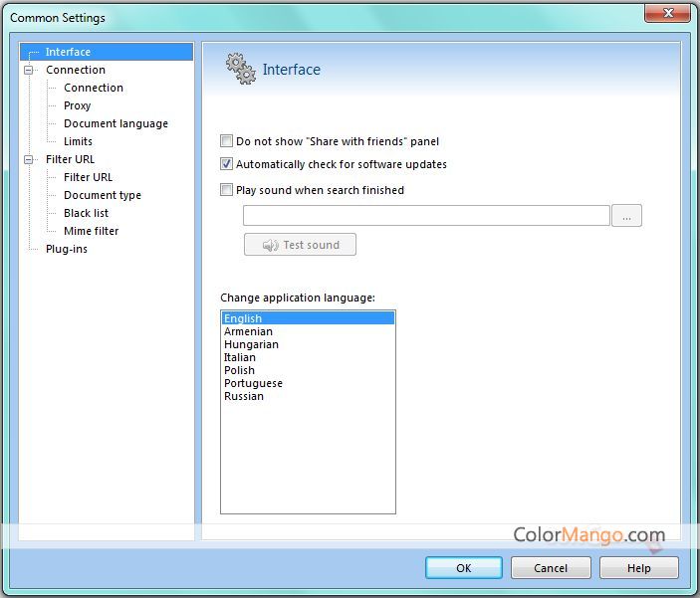Click the browse (...) button for sound file
The width and height of the screenshot is (700, 598).
pos(626,216)
